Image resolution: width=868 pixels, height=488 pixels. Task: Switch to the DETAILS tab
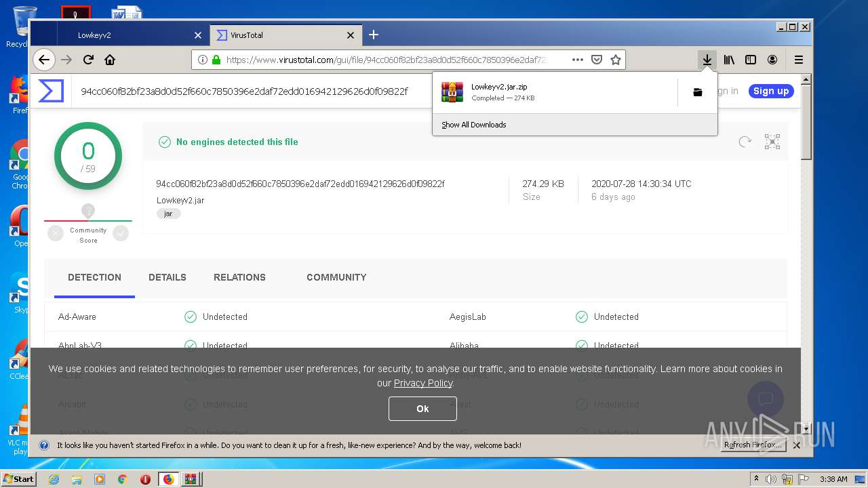click(x=167, y=277)
